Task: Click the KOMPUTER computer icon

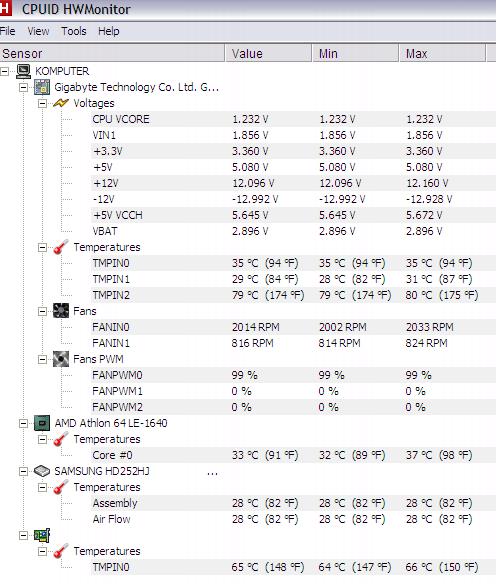Action: 24,71
